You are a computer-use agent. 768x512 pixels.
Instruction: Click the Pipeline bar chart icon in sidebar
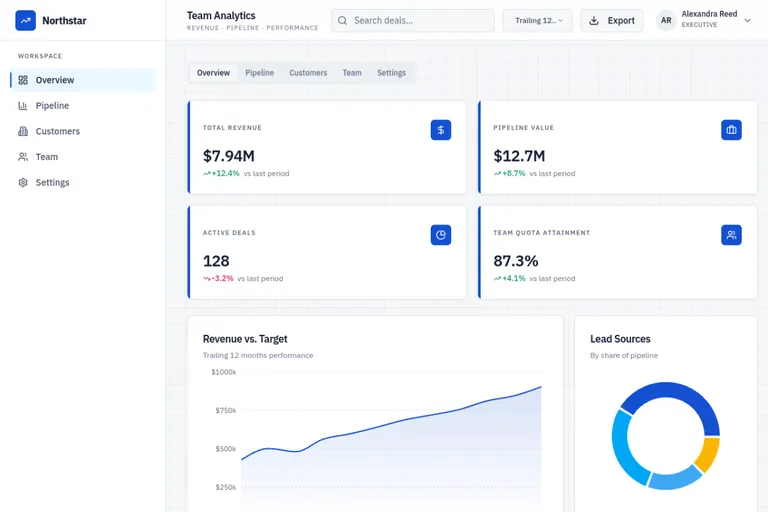pos(23,105)
